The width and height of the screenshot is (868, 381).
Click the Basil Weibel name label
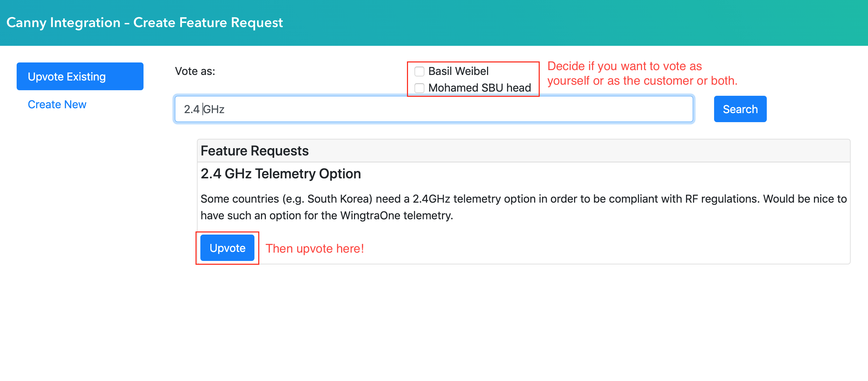click(x=458, y=71)
